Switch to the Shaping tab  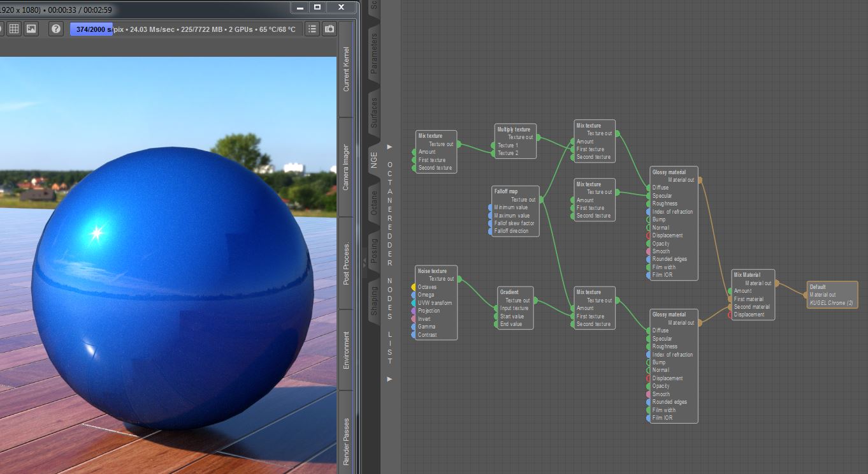374,299
